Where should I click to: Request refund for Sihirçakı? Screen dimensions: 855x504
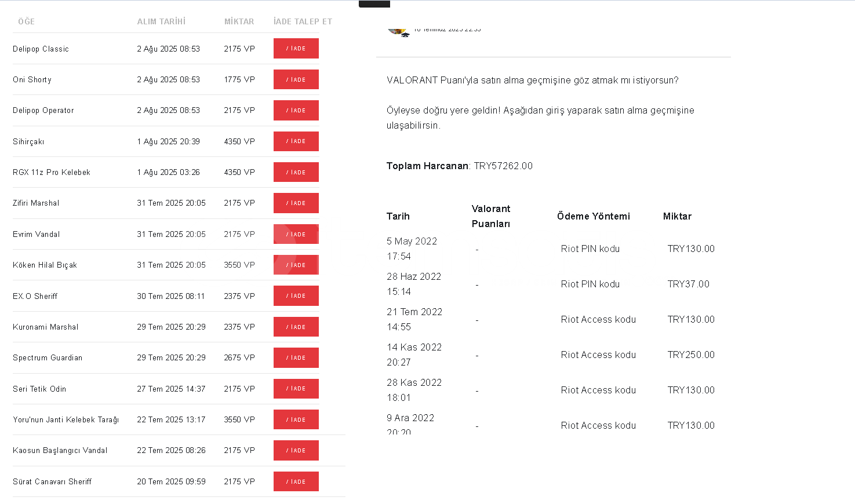coord(296,141)
